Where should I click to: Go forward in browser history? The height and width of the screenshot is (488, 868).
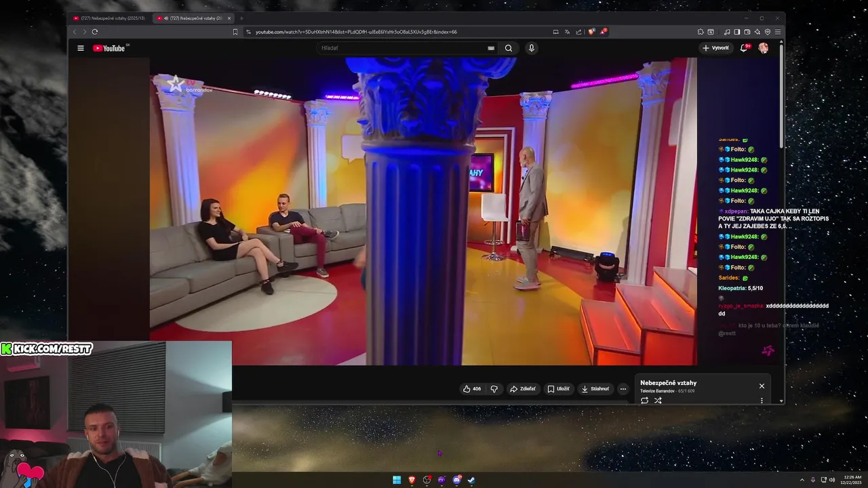point(85,32)
